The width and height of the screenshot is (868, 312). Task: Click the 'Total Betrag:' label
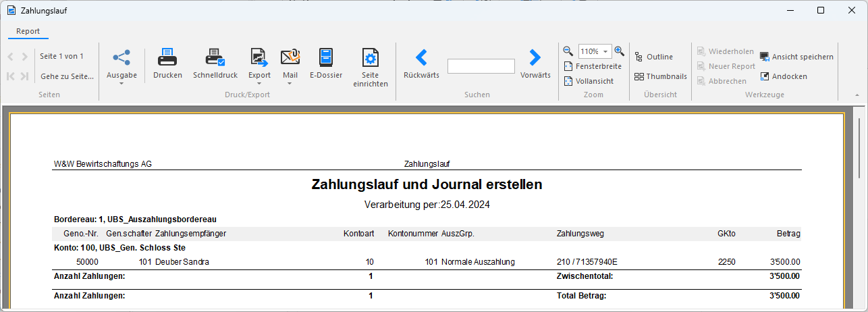(581, 296)
